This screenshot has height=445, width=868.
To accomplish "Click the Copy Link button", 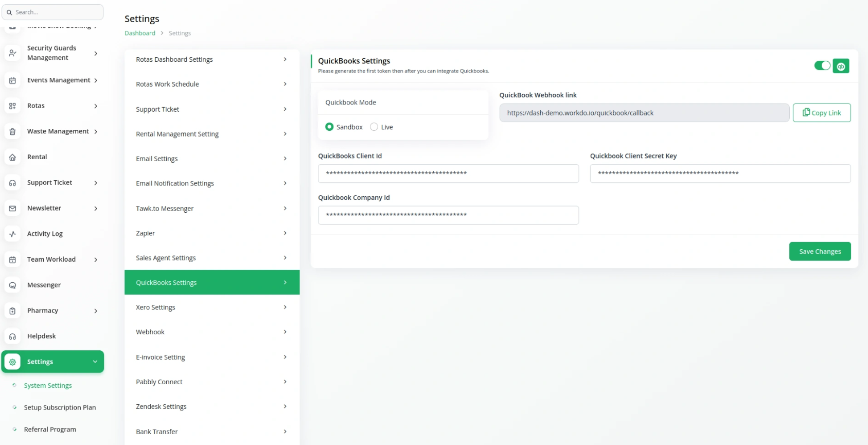I will [x=822, y=113].
